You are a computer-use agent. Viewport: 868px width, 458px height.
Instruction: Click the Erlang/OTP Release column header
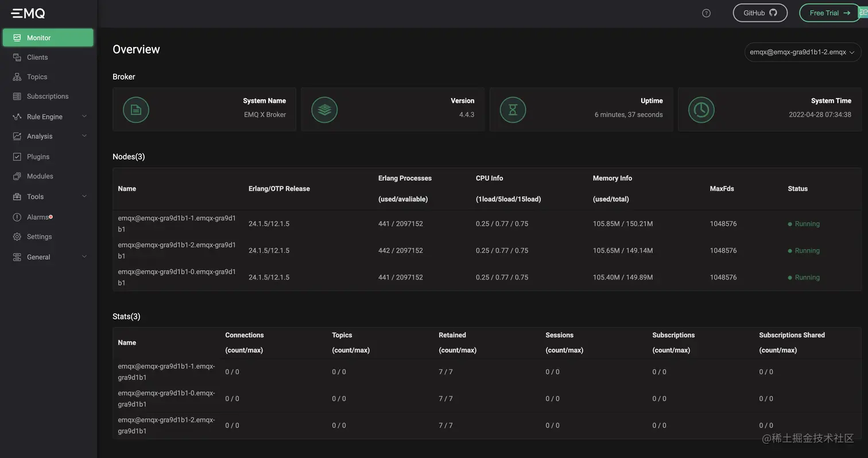279,189
